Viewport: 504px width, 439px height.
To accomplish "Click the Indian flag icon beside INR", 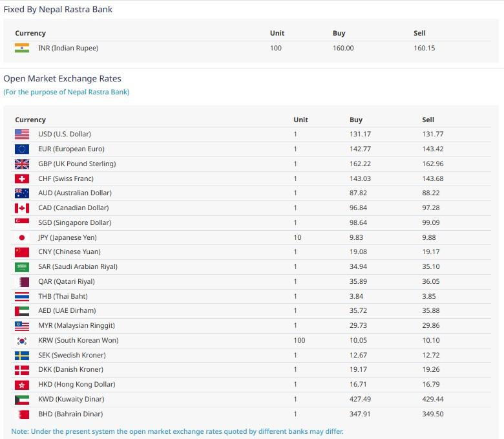I will coord(22,48).
